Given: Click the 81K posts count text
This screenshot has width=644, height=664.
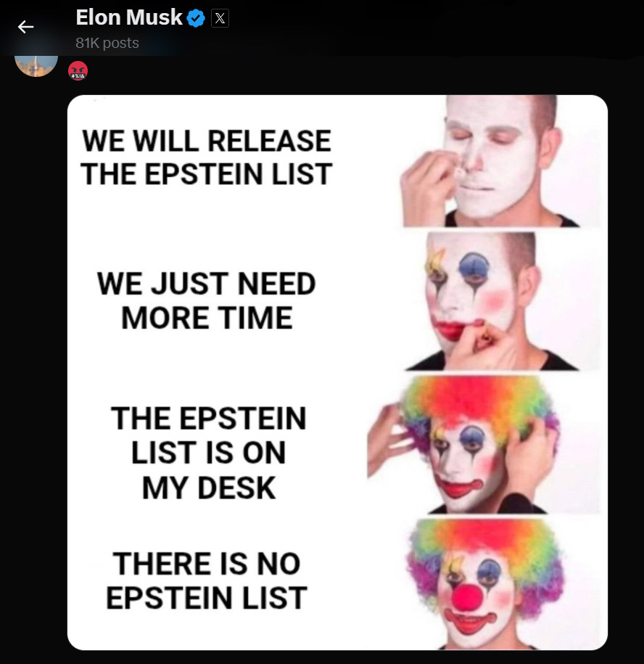Looking at the screenshot, I should click(107, 43).
